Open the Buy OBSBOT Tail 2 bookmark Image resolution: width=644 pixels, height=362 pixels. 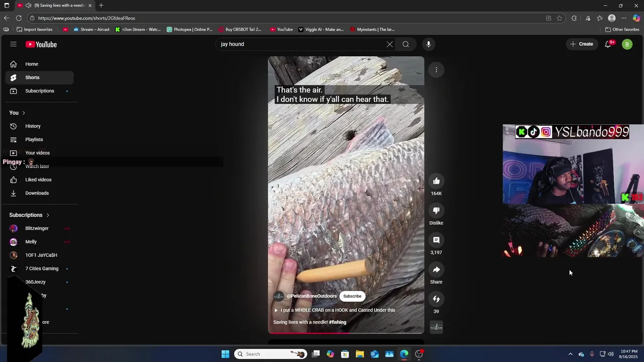tap(239, 30)
